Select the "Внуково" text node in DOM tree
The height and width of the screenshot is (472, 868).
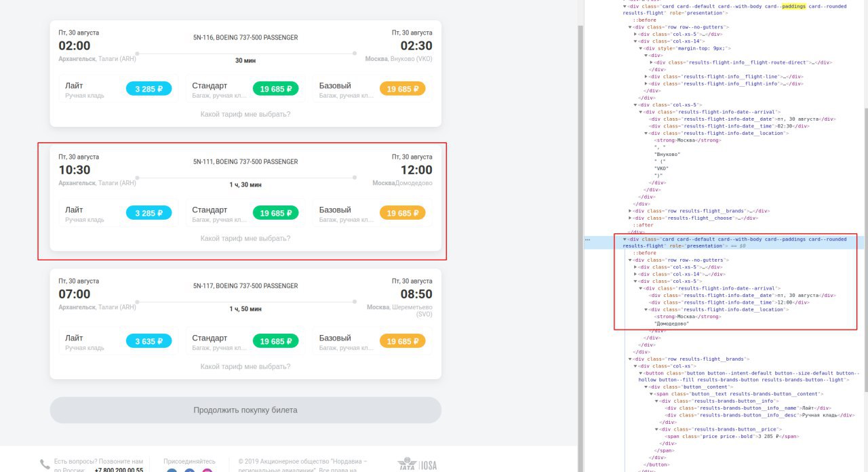point(667,154)
